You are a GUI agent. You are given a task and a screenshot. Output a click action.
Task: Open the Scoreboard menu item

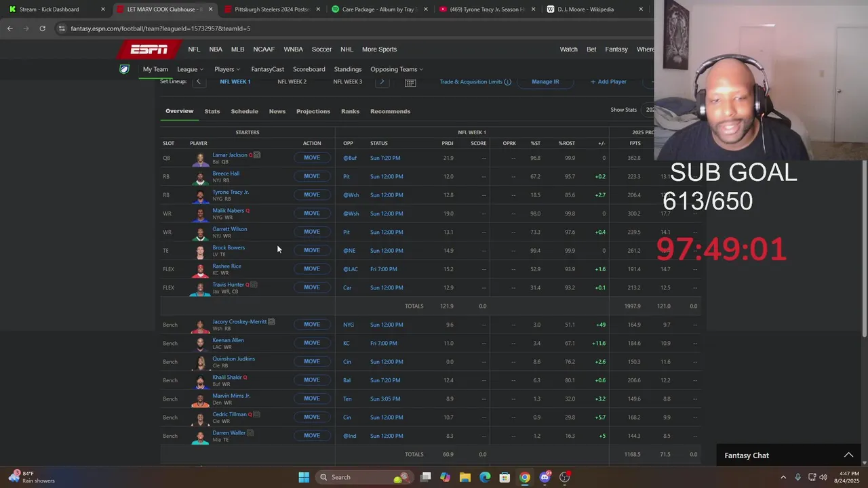pos(309,69)
